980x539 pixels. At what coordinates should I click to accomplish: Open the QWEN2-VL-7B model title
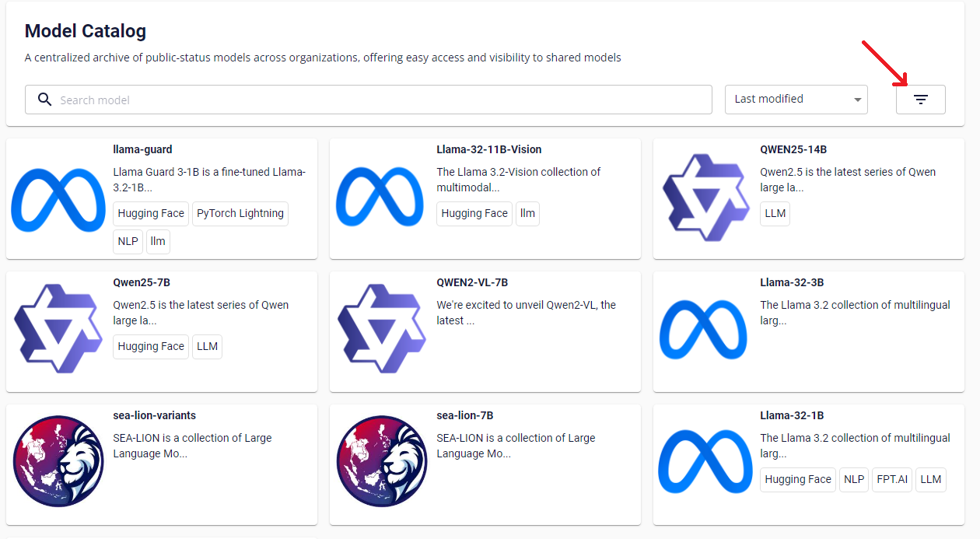click(x=472, y=282)
